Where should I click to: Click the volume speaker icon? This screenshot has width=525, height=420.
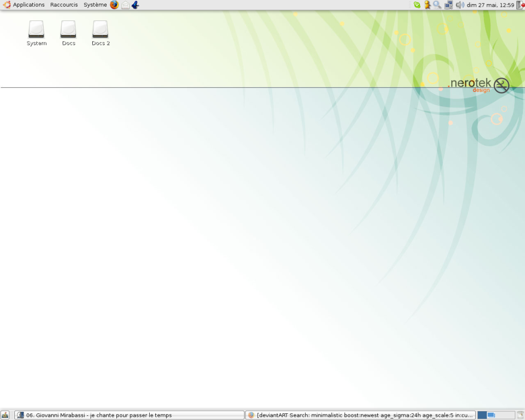[x=460, y=5]
